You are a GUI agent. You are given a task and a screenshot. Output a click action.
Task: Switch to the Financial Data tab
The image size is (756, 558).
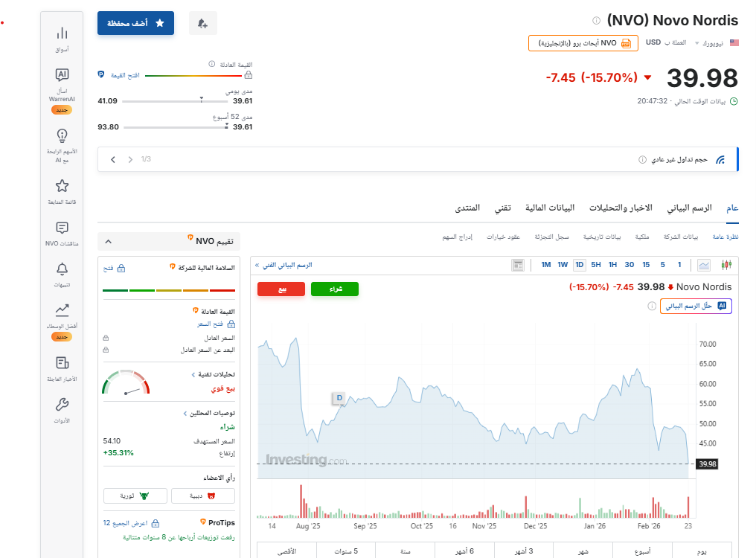pos(551,208)
